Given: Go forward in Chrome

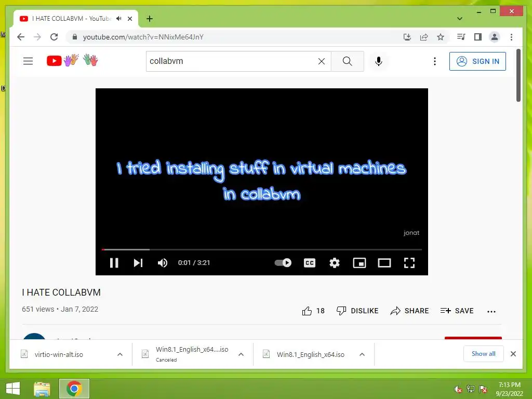Looking at the screenshot, I should [37, 37].
